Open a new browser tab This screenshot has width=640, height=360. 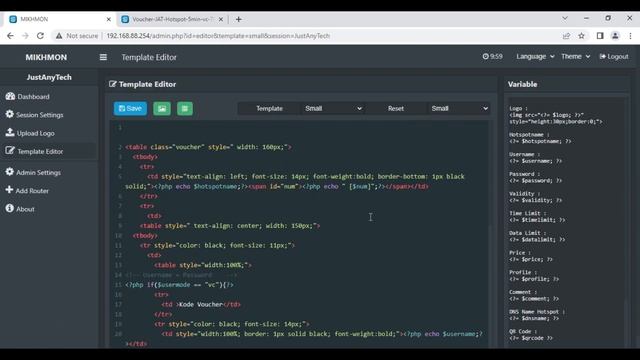click(239, 19)
